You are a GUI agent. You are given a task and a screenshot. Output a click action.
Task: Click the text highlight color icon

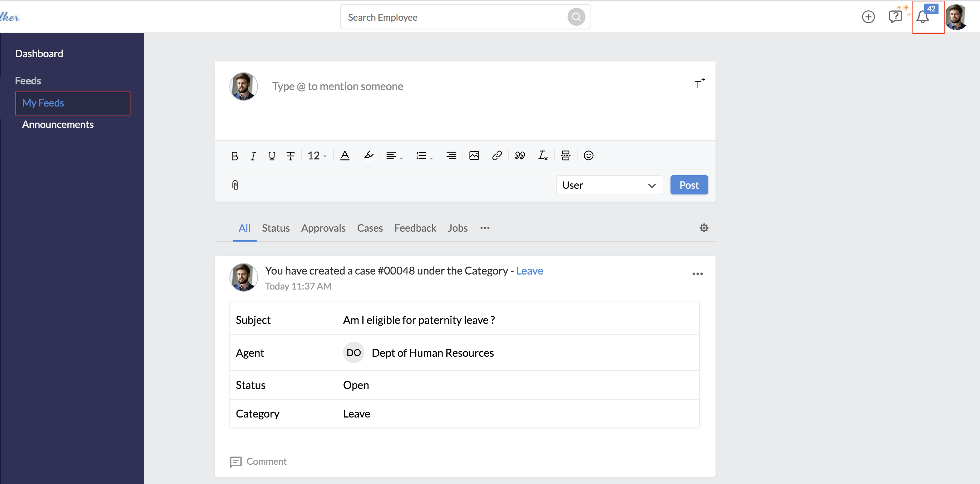pos(368,155)
